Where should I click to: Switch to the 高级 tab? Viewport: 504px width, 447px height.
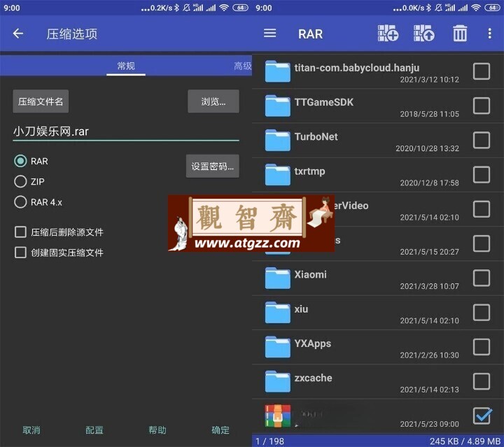click(x=243, y=66)
